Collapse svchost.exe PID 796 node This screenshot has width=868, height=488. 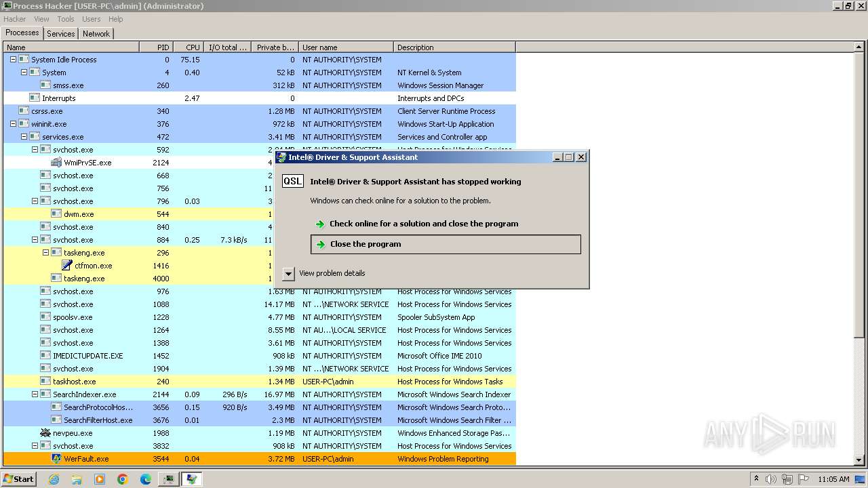tap(35, 201)
